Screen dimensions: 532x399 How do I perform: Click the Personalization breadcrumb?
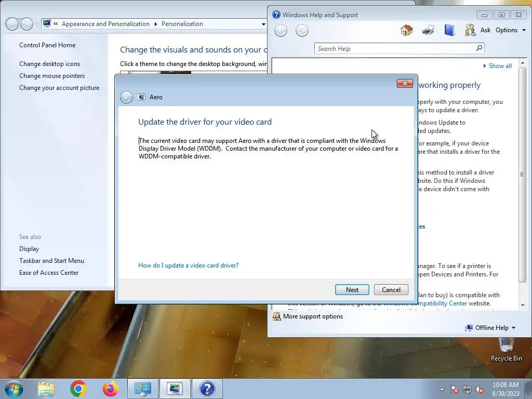click(x=182, y=24)
